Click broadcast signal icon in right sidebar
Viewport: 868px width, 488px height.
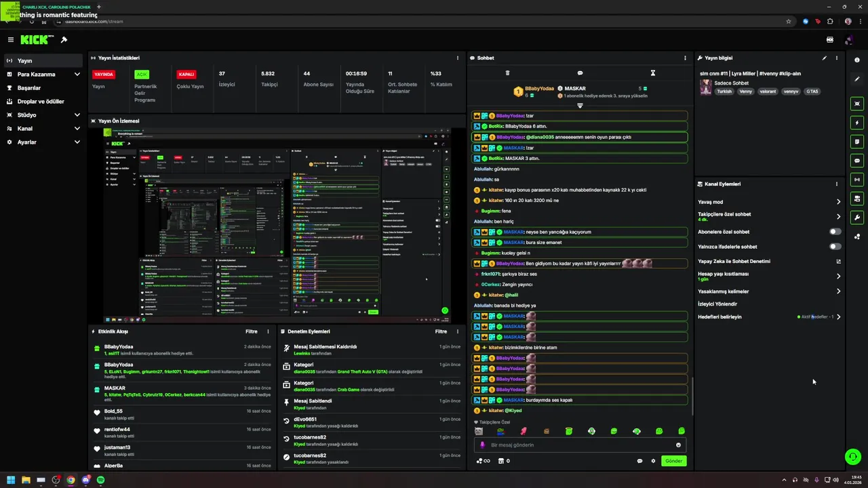click(857, 180)
